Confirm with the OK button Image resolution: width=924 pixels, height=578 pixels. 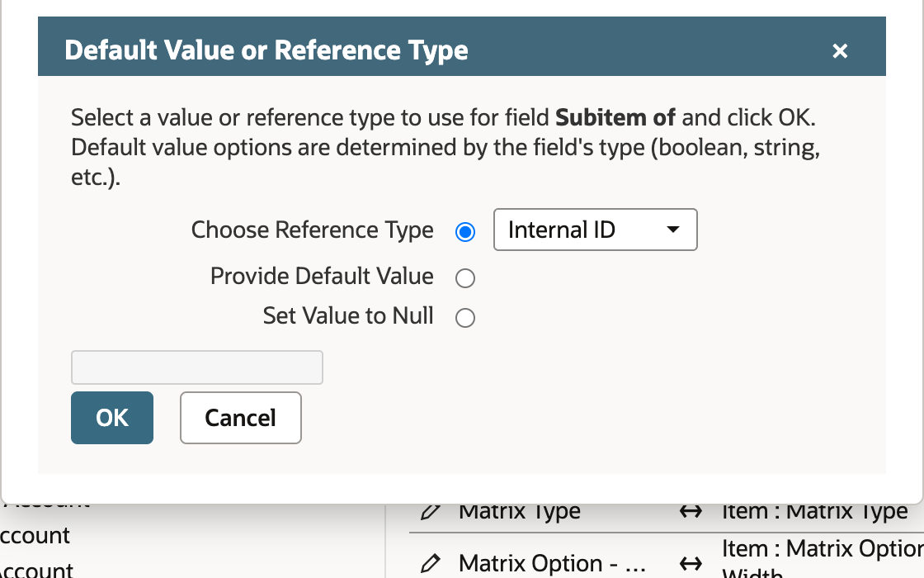coord(112,418)
